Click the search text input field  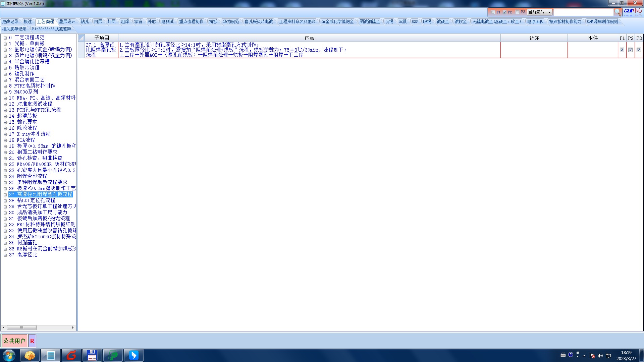[x=583, y=12]
